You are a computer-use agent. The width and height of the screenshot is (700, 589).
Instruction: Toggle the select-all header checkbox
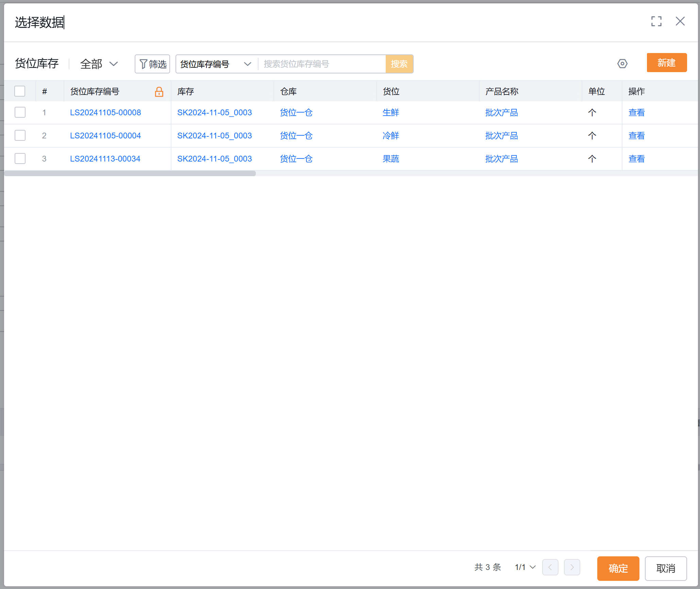tap(20, 91)
